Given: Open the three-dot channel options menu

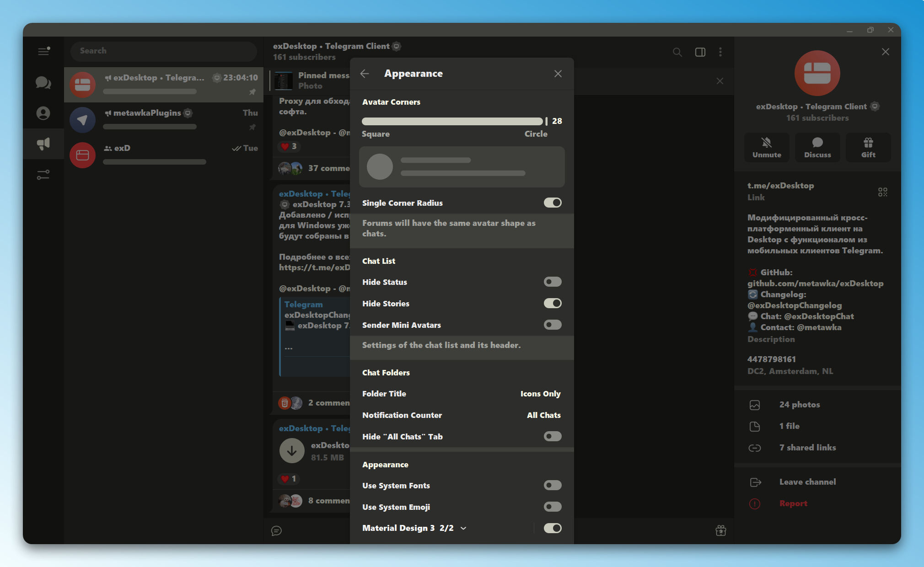Looking at the screenshot, I should (x=720, y=52).
